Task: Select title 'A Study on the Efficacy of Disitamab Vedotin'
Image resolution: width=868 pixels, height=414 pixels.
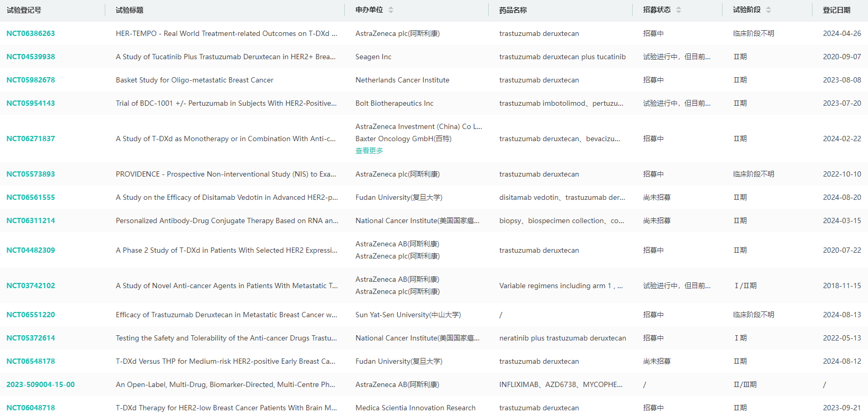Action: click(x=227, y=197)
